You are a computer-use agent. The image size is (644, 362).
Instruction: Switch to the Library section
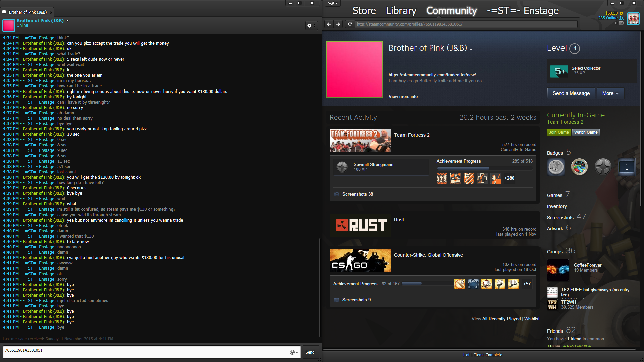(x=401, y=11)
